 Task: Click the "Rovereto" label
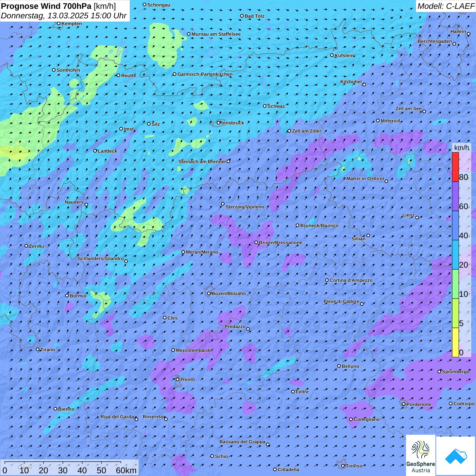tap(153, 417)
